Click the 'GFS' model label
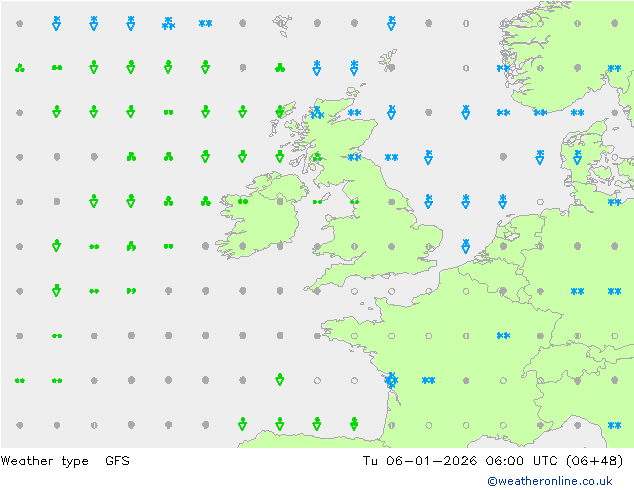The width and height of the screenshot is (634, 490). click(x=117, y=461)
